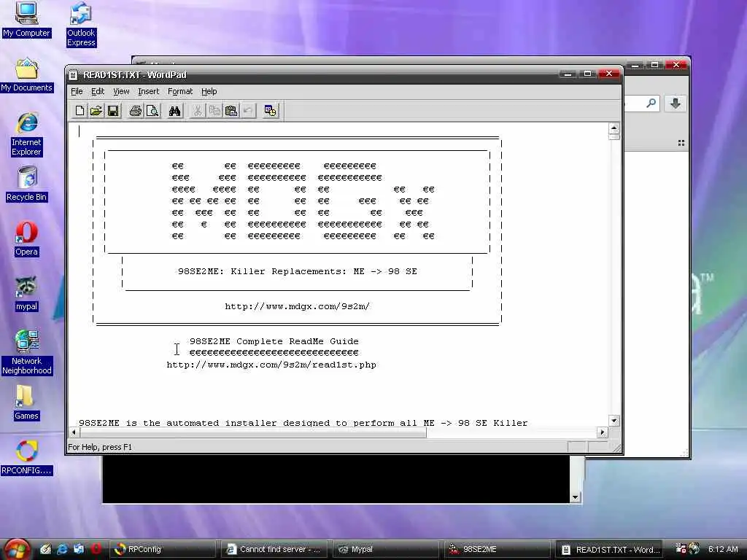
Task: Open the File menu in WordPad
Action: pos(77,91)
